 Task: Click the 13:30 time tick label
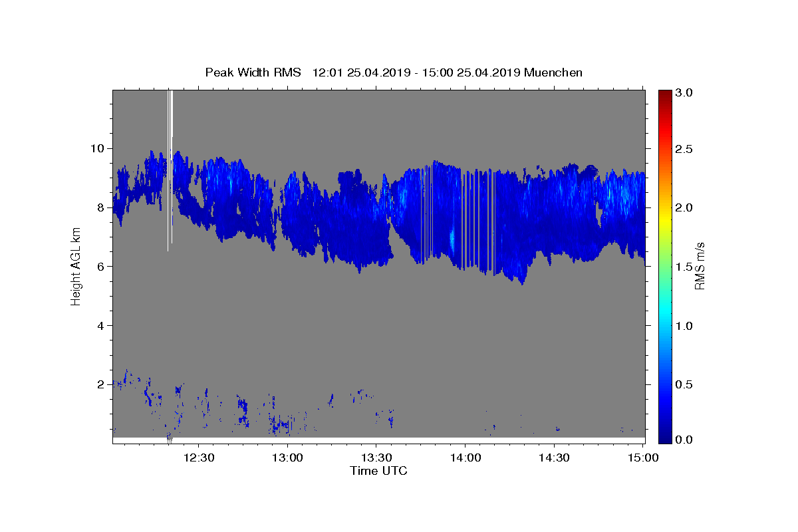click(x=376, y=458)
